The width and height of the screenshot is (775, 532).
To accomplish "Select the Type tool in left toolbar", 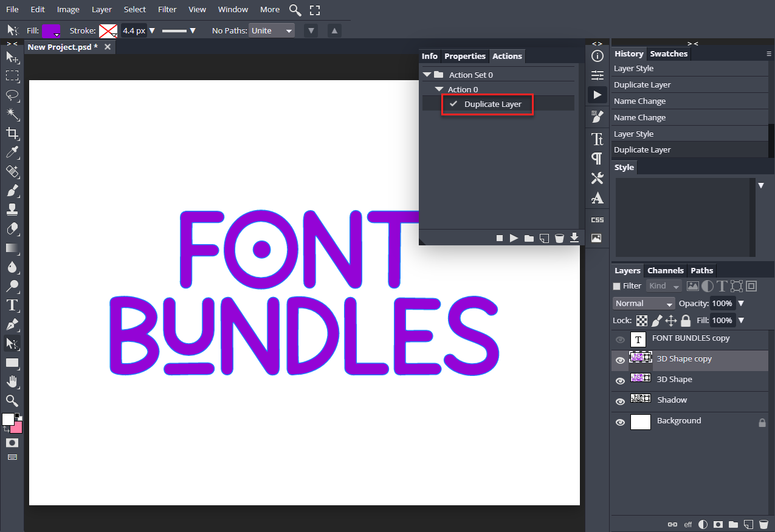I will 12,305.
